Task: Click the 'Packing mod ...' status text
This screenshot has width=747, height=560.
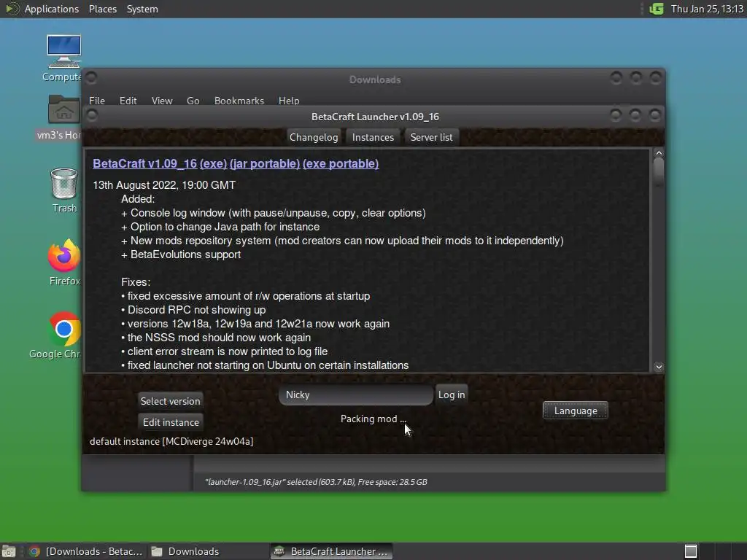Action: pyautogui.click(x=373, y=419)
